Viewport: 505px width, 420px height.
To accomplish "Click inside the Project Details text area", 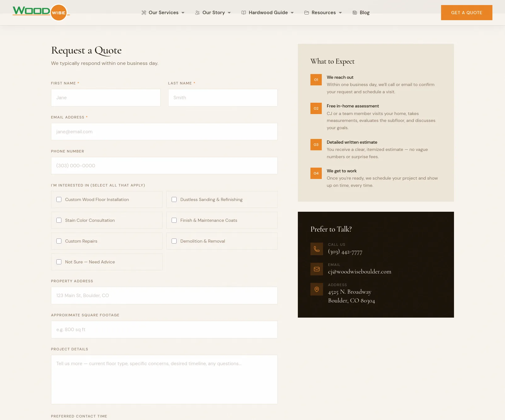I will (164, 379).
